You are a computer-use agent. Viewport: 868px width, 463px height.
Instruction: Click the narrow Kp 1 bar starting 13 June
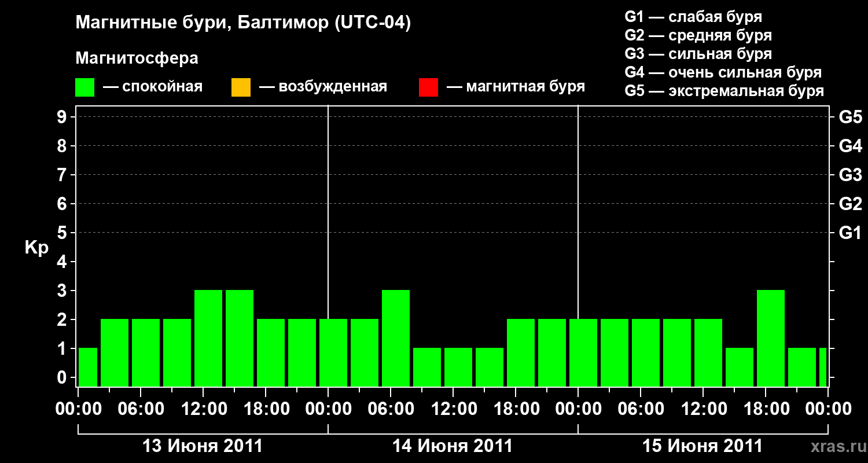pyautogui.click(x=88, y=367)
